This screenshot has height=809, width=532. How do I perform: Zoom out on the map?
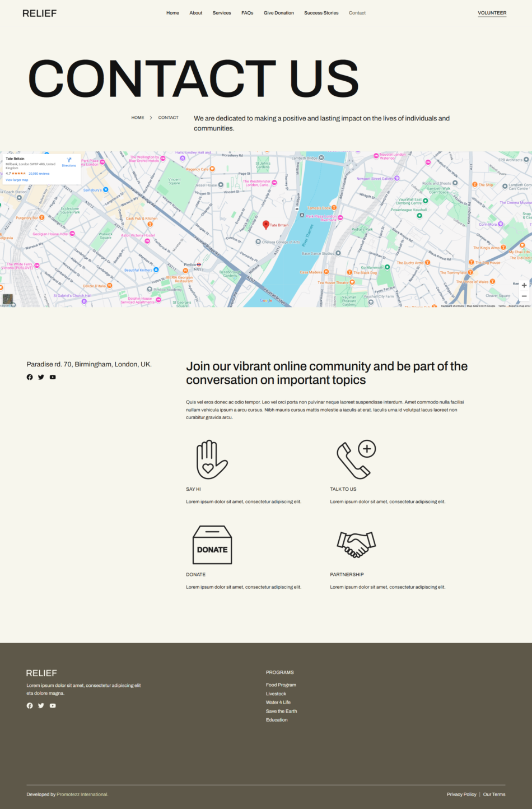pos(524,296)
